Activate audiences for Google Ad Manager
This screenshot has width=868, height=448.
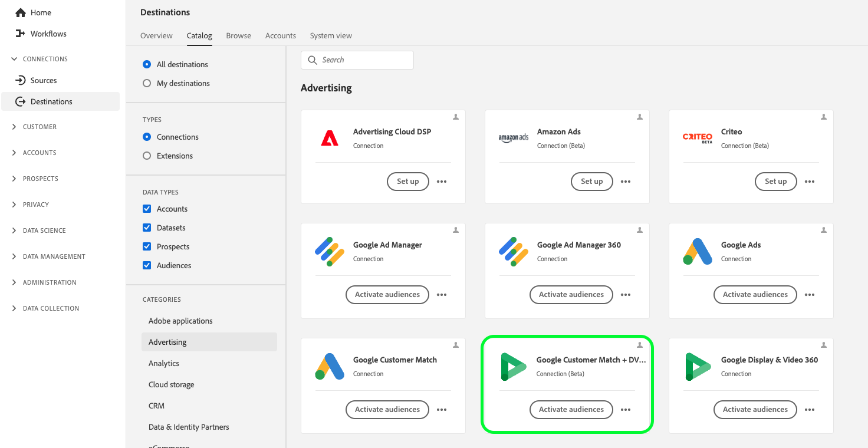387,295
